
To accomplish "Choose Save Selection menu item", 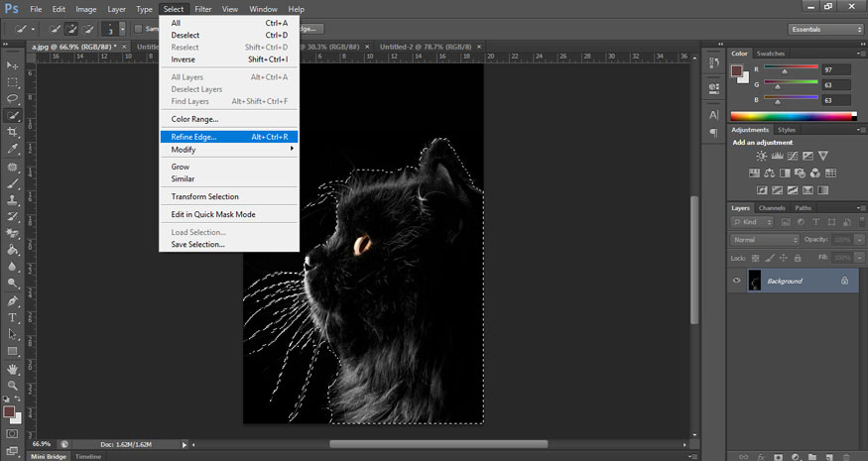I will (x=229, y=244).
